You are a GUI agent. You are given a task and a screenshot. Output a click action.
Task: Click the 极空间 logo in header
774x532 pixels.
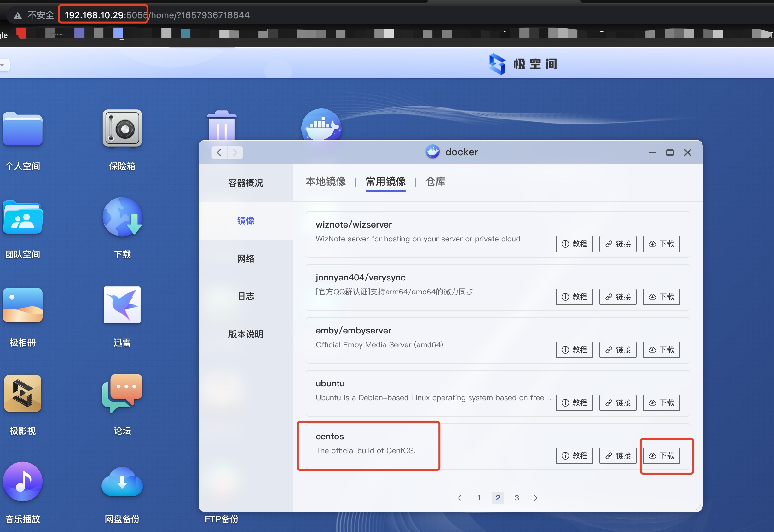click(523, 64)
